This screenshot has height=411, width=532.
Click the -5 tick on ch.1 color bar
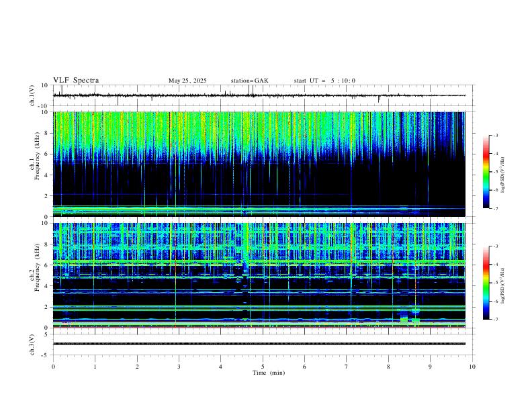pyautogui.click(x=496, y=172)
